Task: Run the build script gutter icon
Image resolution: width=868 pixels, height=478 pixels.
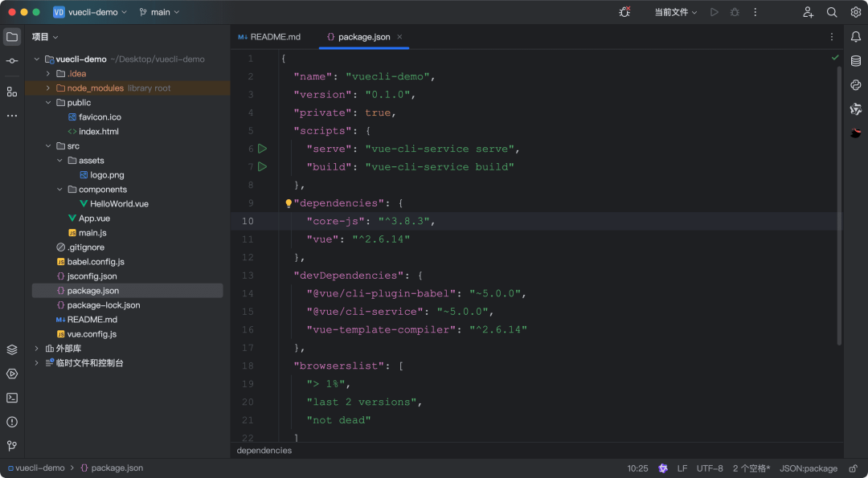Action: (x=262, y=166)
